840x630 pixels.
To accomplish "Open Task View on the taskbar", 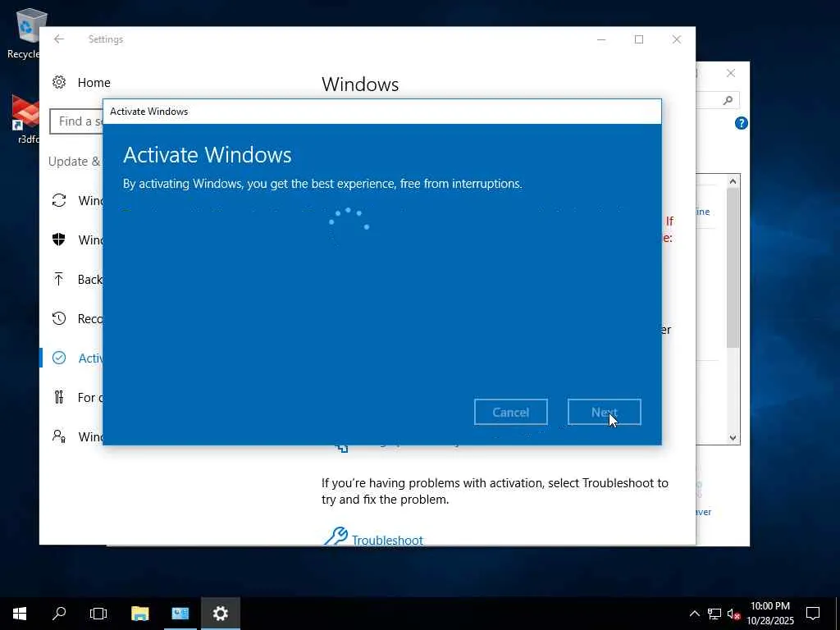I will coord(98,614).
